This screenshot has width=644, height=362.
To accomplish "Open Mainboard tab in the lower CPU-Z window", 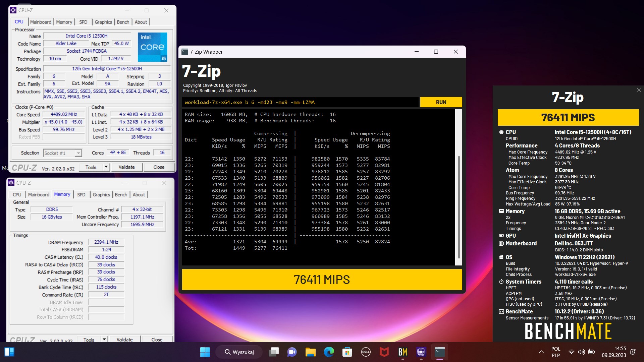I will pos(39,195).
